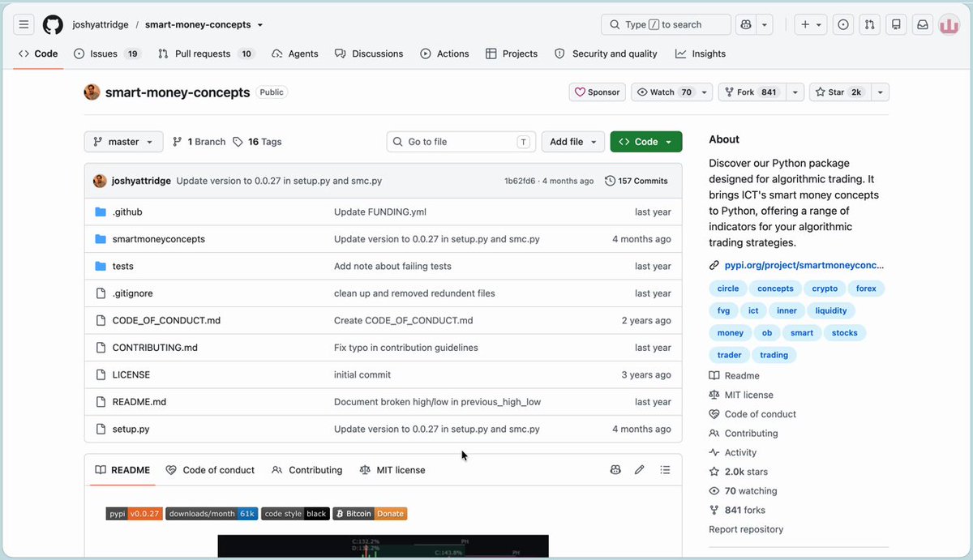This screenshot has height=560, width=973.
Task: Open the notifications inbox icon
Action: tap(923, 24)
